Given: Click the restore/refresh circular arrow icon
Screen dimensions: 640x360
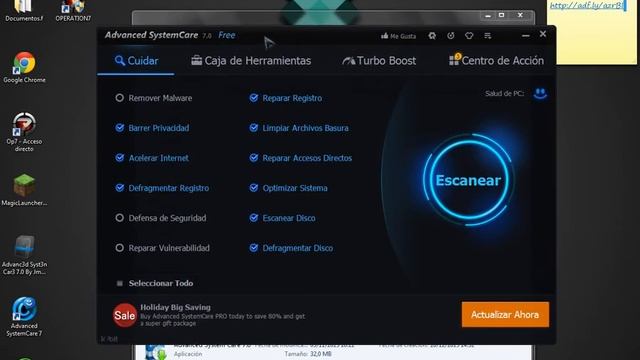Looking at the screenshot, I should point(451,36).
